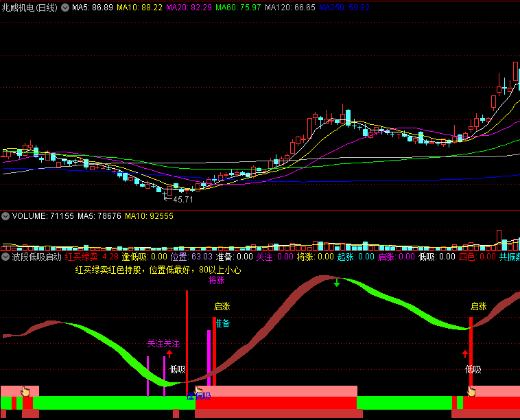Click the 红买绿卖: 4.28 value
Image resolution: width=520 pixels, height=420 pixels.
point(91,257)
